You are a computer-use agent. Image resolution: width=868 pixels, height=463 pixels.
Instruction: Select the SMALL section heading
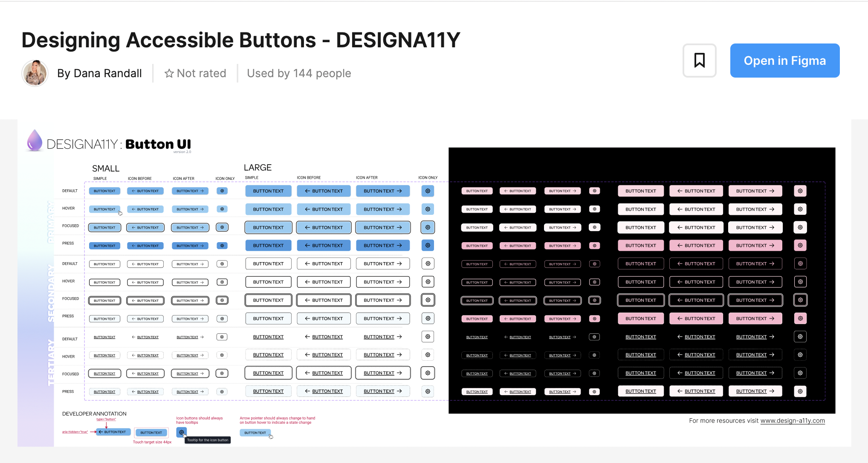pyautogui.click(x=106, y=168)
